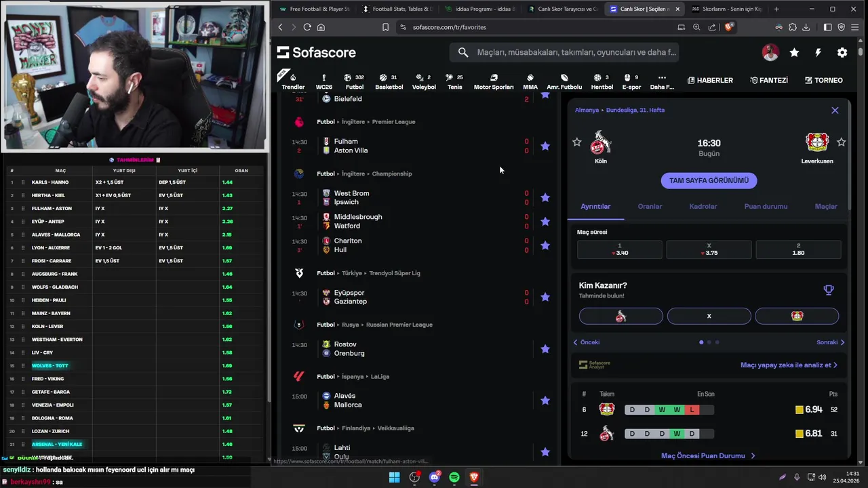Open the Alavés - Mallorca match row
Image resolution: width=868 pixels, height=488 pixels.
420,401
